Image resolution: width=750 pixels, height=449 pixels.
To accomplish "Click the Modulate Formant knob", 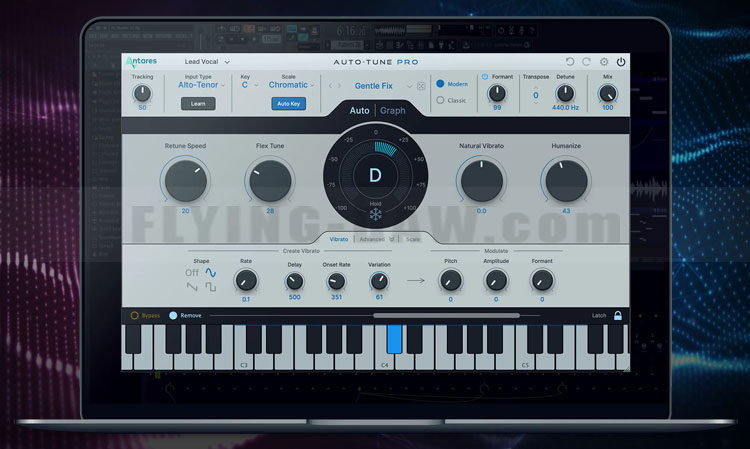I will tap(542, 281).
